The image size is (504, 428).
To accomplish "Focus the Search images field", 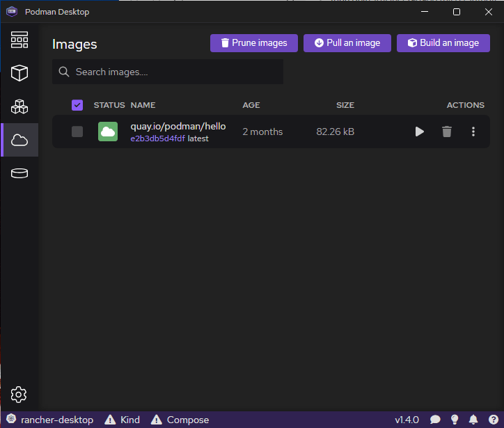I will 168,72.
